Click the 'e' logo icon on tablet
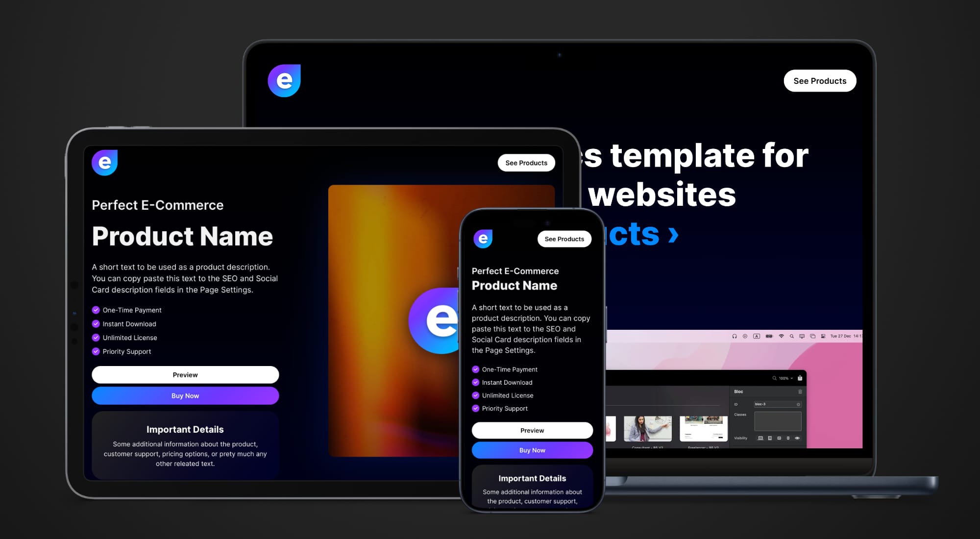 pos(107,162)
